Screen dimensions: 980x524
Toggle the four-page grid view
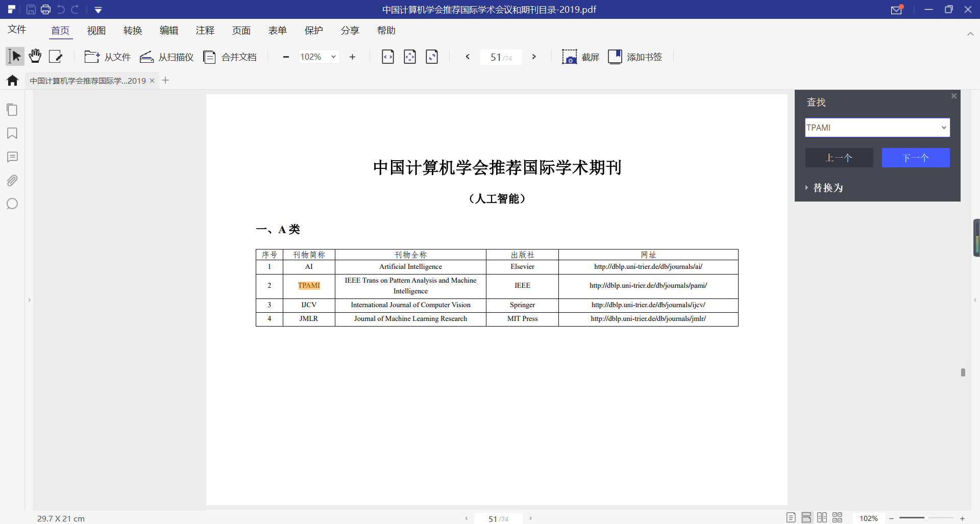point(838,517)
